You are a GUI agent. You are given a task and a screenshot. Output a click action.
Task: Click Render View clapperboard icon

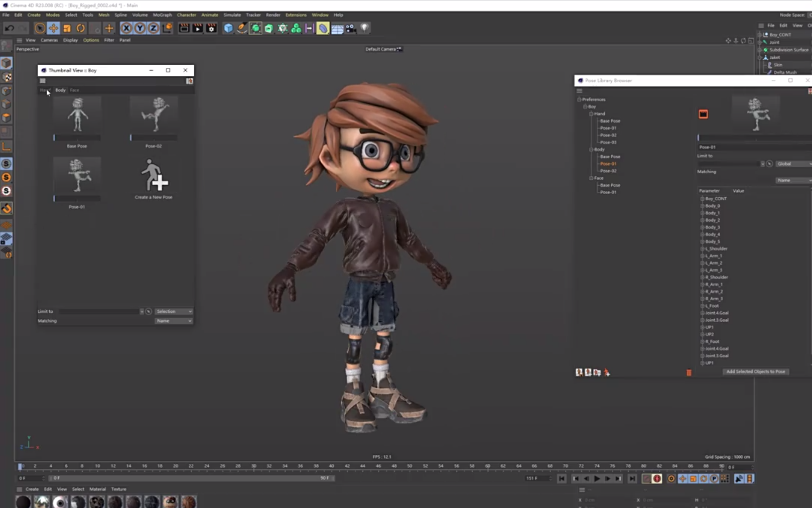[x=184, y=28]
